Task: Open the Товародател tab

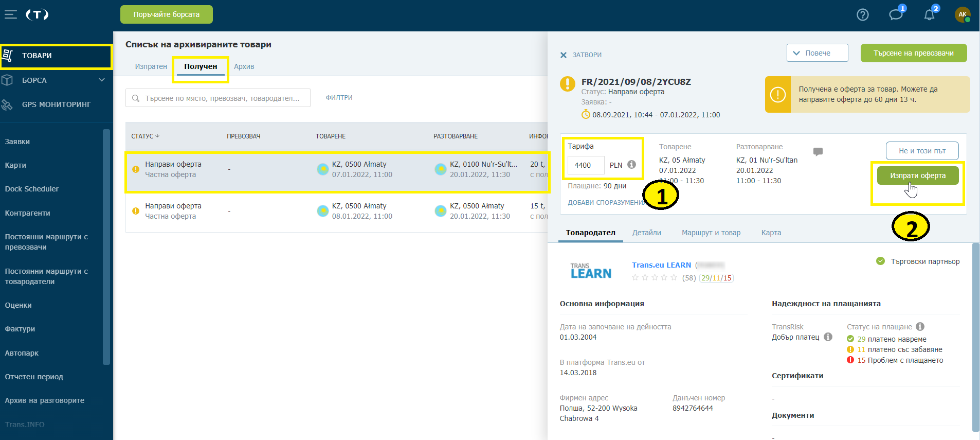Action: tap(591, 233)
